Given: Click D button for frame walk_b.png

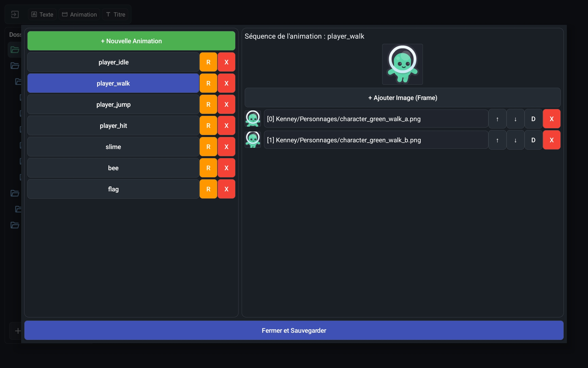Looking at the screenshot, I should point(533,140).
